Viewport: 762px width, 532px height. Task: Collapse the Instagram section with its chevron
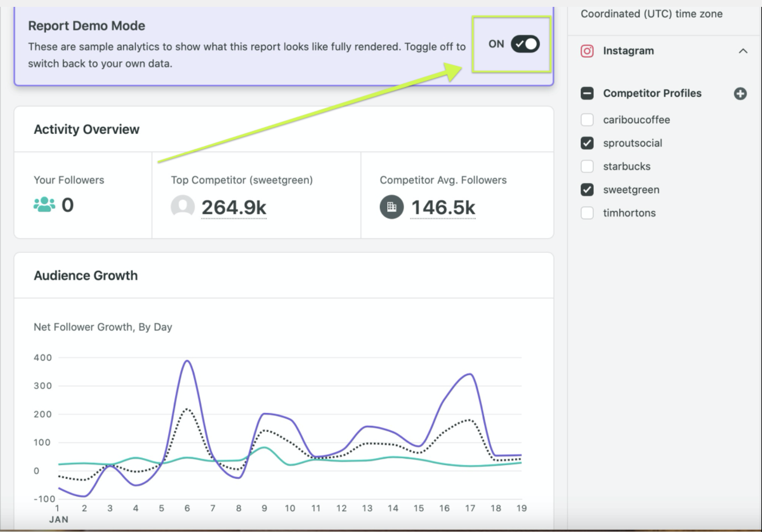point(744,51)
